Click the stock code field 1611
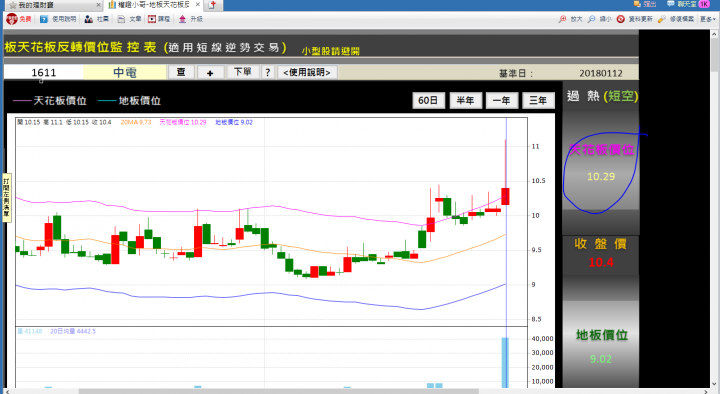Image resolution: width=720 pixels, height=394 pixels. pyautogui.click(x=44, y=73)
